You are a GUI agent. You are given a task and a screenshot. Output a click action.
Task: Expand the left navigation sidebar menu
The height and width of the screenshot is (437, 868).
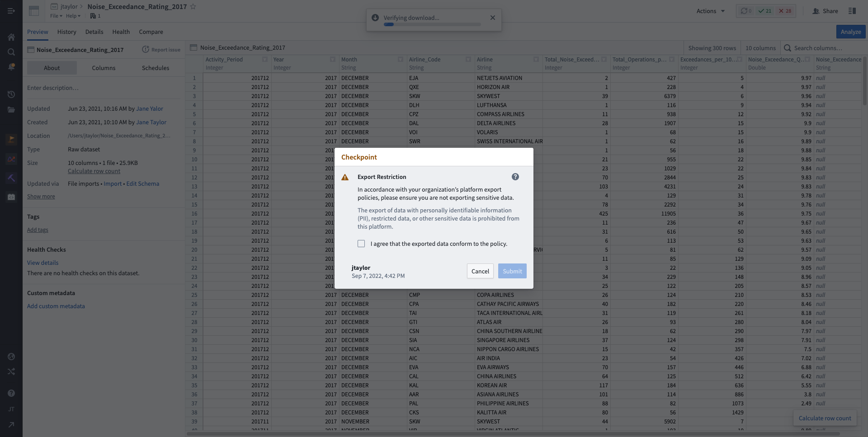point(11,11)
